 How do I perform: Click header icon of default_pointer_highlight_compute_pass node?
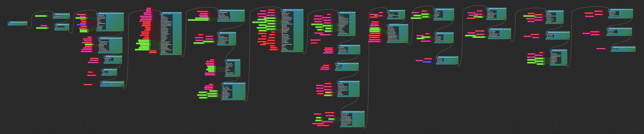[489, 29]
